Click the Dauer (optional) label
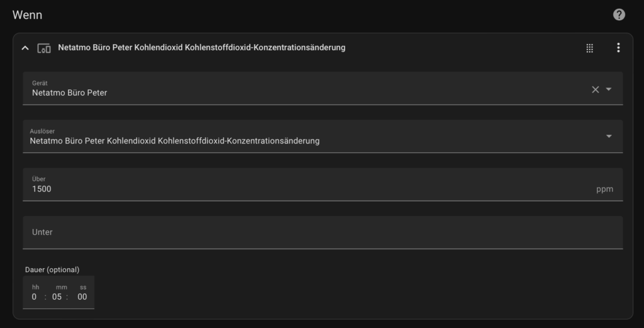644x328 pixels. (x=52, y=269)
